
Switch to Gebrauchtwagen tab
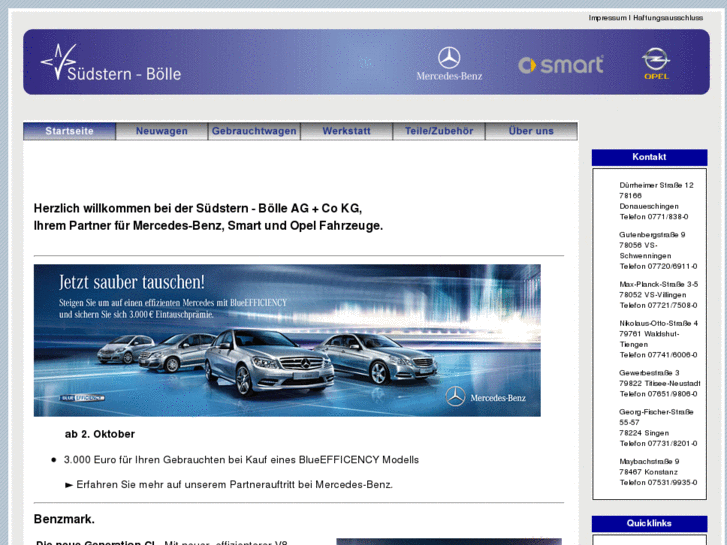pos(254,131)
